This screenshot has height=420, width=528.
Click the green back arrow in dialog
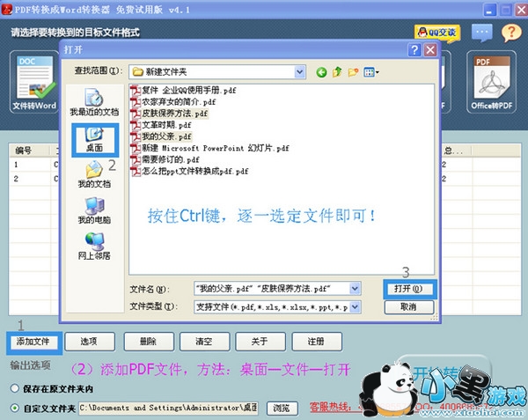pos(321,72)
